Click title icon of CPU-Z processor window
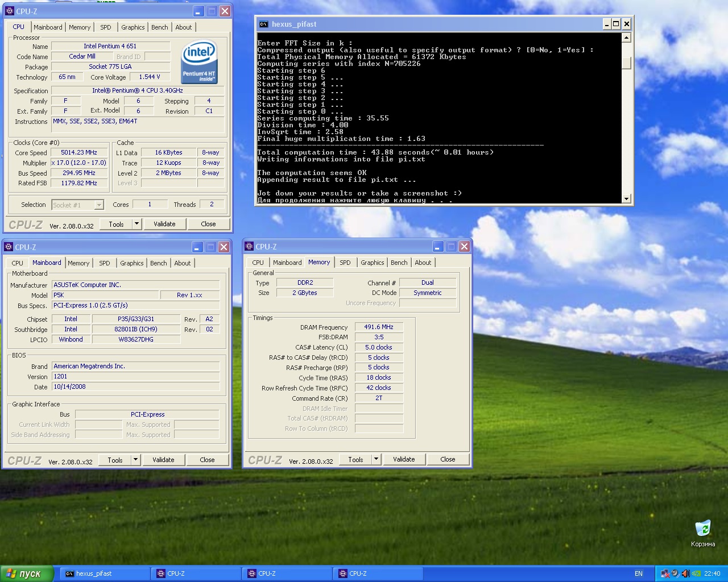 tap(9, 11)
